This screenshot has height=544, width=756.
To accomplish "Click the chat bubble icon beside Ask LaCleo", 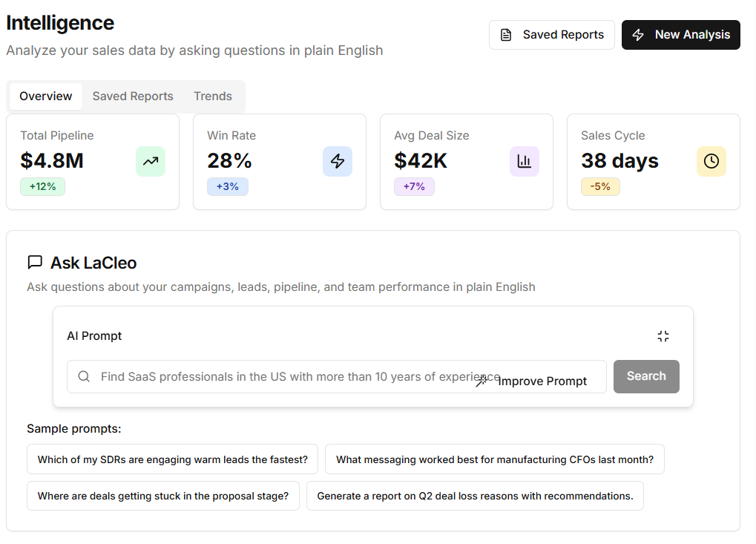I will coord(35,262).
